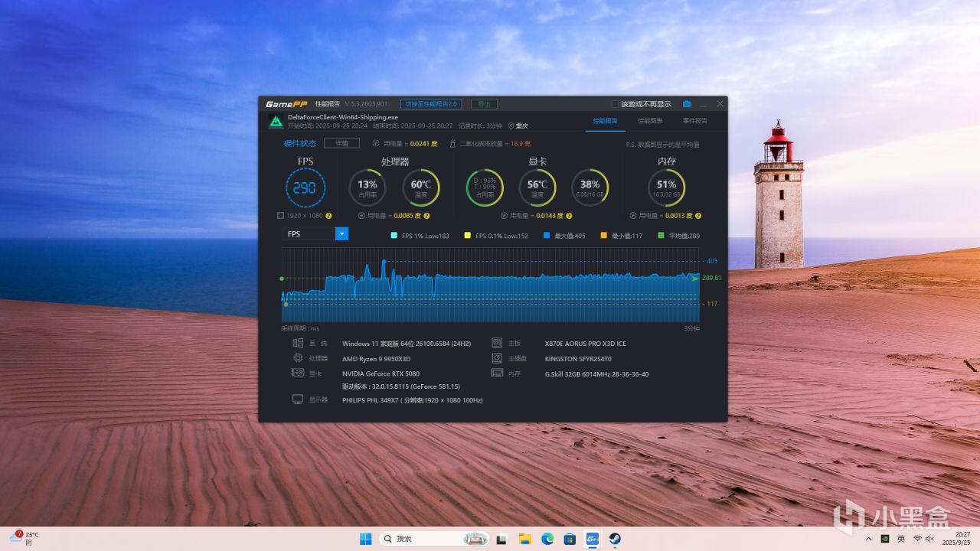
Task: Click the Wi-Fi network tray icon
Action: click(x=917, y=539)
